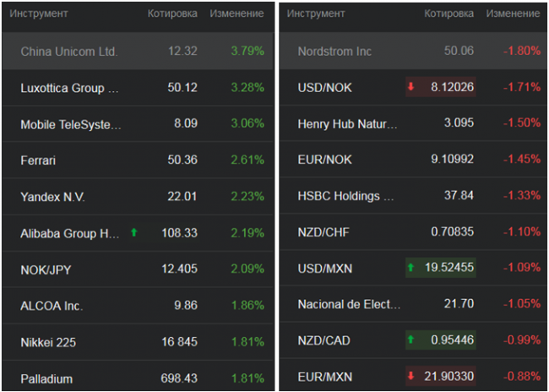The width and height of the screenshot is (549, 392).
Task: Sort right table by Изменение header
Action: [514, 14]
